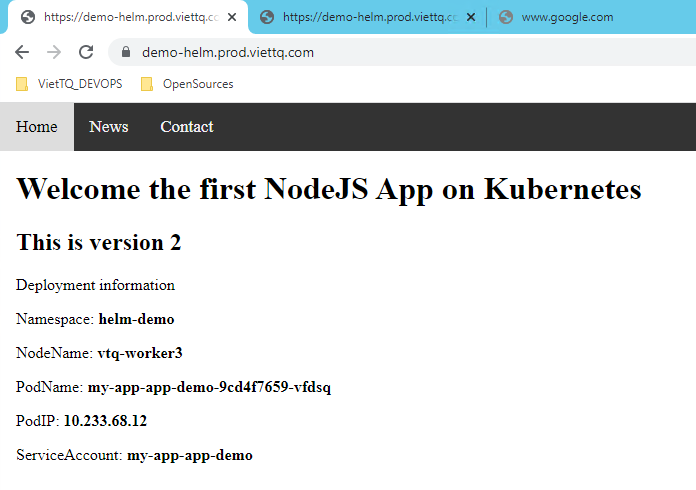Close the second demo-helm tab
The height and width of the screenshot is (490, 696).
[471, 17]
